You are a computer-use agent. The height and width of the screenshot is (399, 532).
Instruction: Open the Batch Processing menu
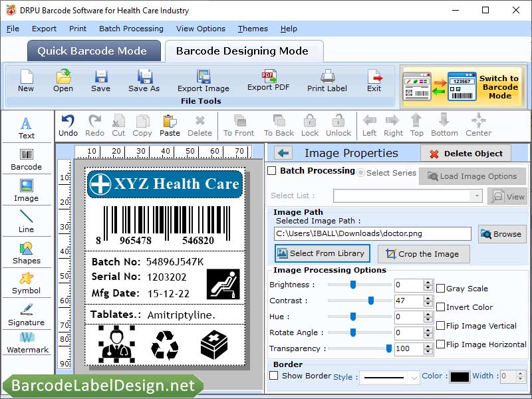point(131,29)
